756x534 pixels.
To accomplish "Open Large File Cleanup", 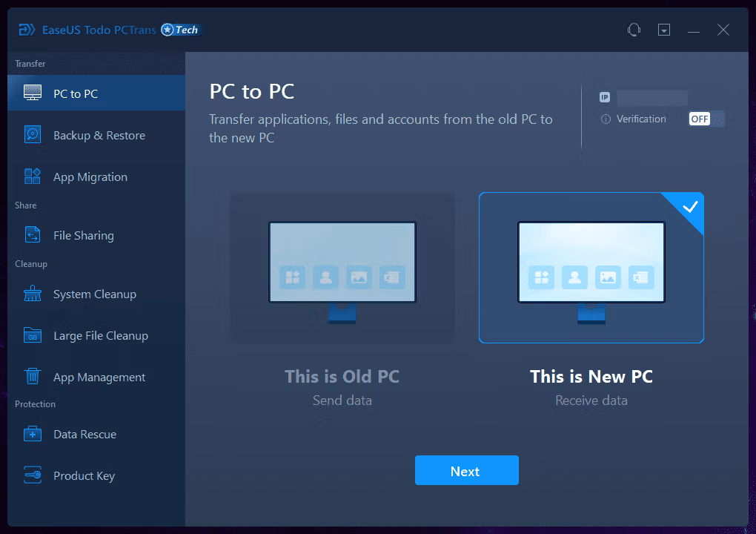I will pos(96,334).
